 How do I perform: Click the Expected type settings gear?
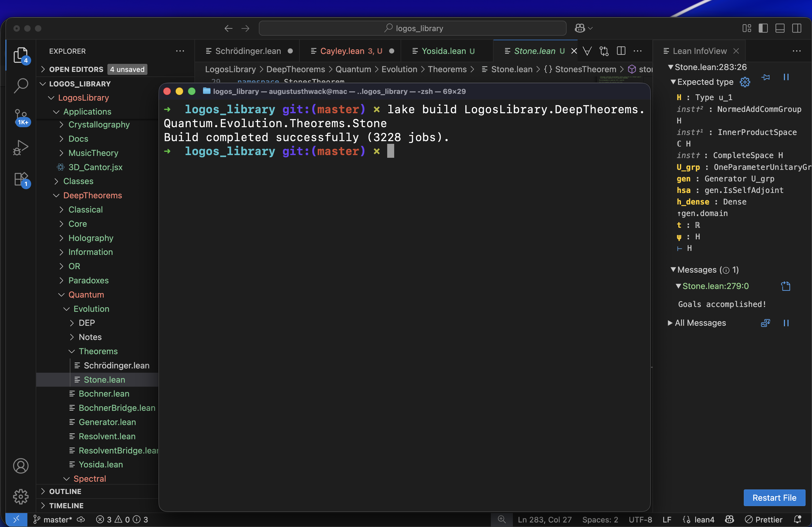(745, 82)
